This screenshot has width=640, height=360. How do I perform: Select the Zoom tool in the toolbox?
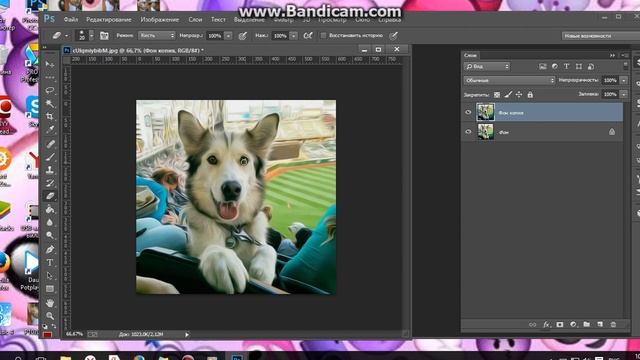pos(50,316)
